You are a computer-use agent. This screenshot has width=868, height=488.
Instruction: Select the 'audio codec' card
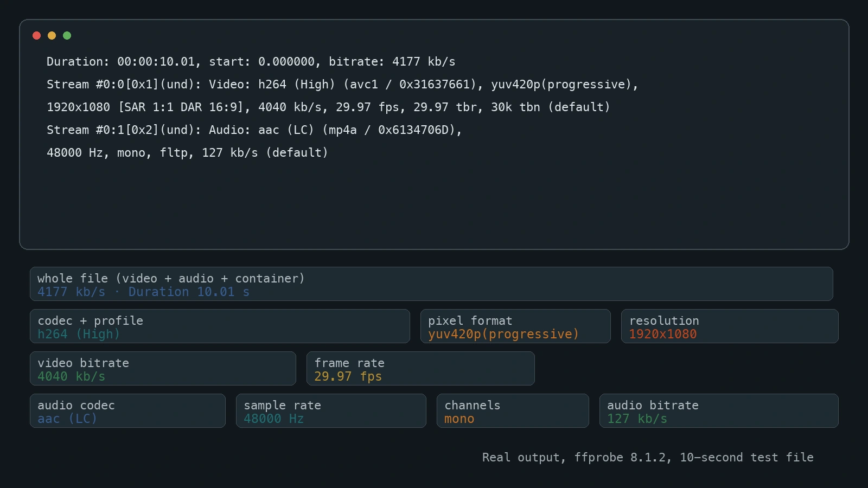[127, 410]
